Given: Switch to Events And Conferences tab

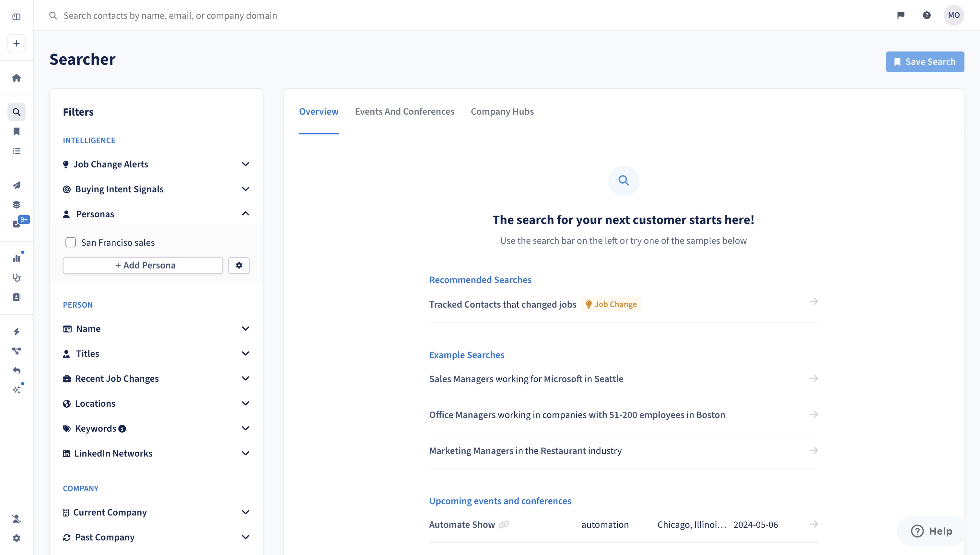Looking at the screenshot, I should click(404, 111).
